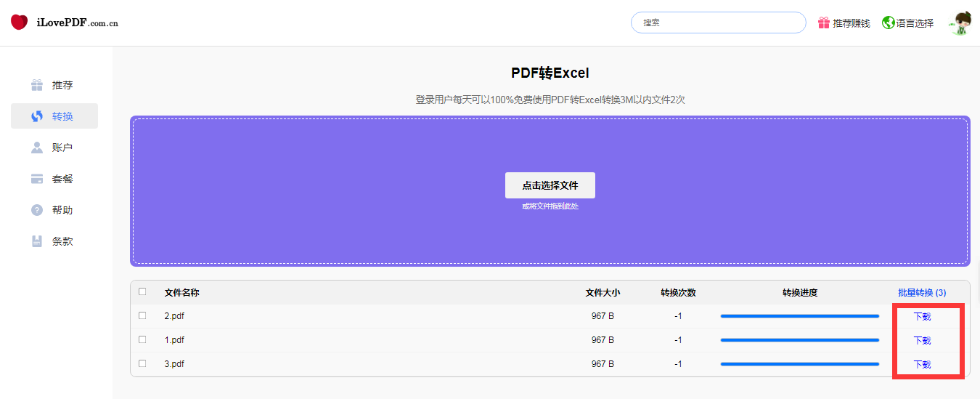Open the 语言选择 language dropdown
Screen dimensions: 980x399
point(915,23)
